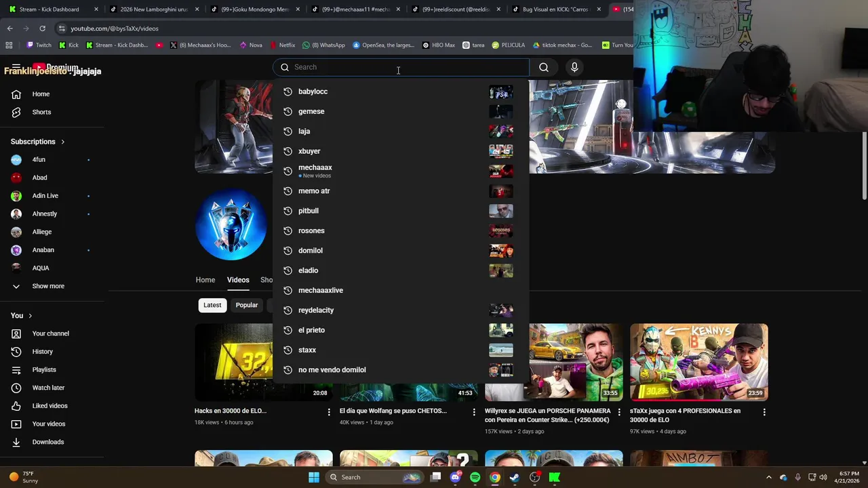Image resolution: width=868 pixels, height=488 pixels.
Task: Open sTaXx 4 PROFESIONALES video thumbnail
Action: click(x=699, y=362)
